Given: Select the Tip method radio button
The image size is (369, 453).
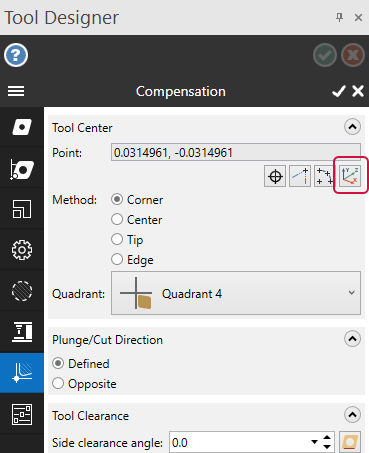Looking at the screenshot, I should [117, 239].
